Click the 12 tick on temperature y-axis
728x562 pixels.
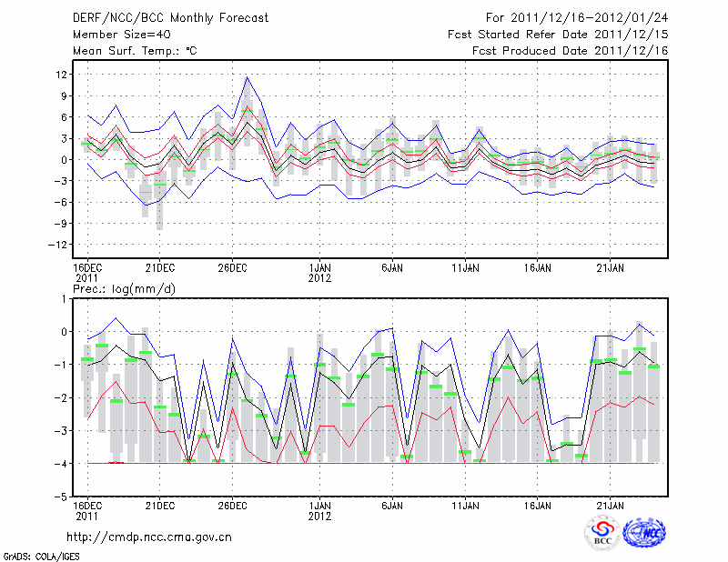click(61, 75)
